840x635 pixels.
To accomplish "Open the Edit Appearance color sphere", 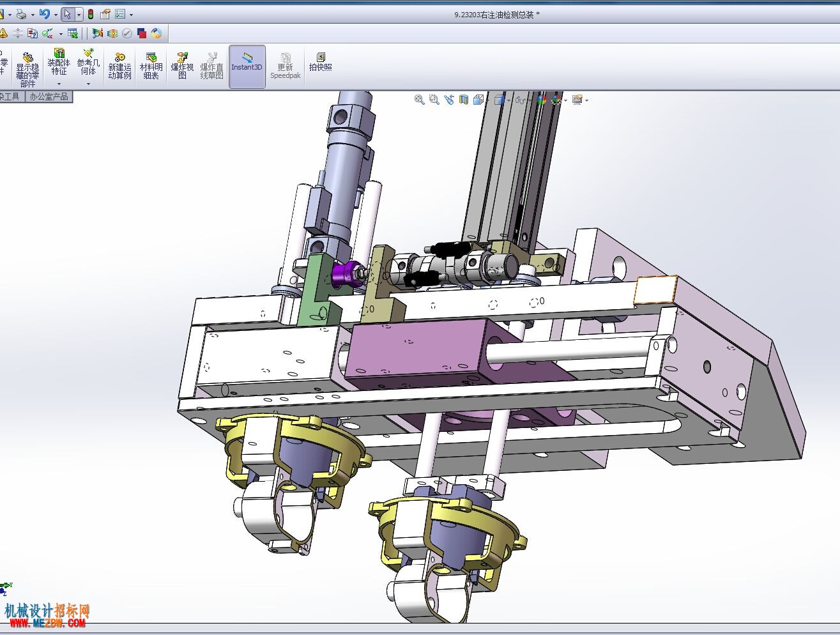I will pos(542,100).
